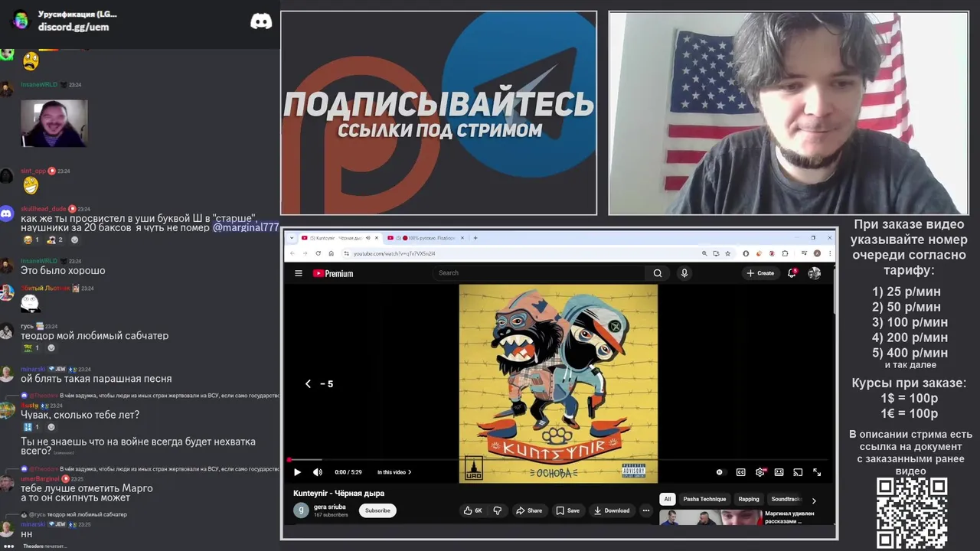The width and height of the screenshot is (980, 551).
Task: Click the Discord logo in header
Action: (261, 21)
